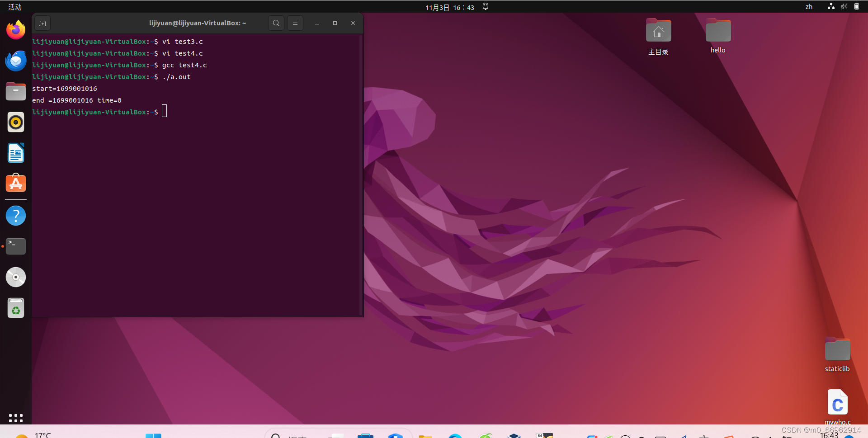Launch Thunderbird mail from the dock

16,61
